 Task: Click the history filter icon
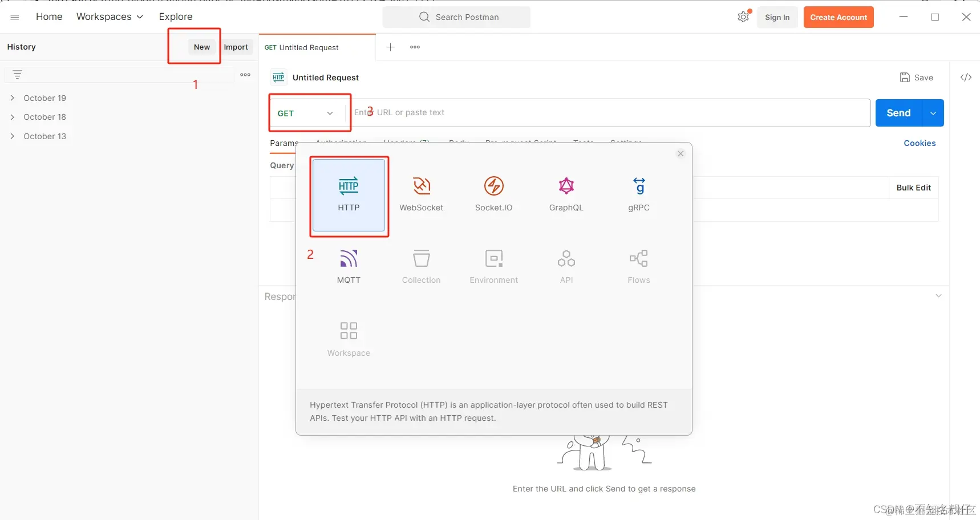[x=18, y=75]
